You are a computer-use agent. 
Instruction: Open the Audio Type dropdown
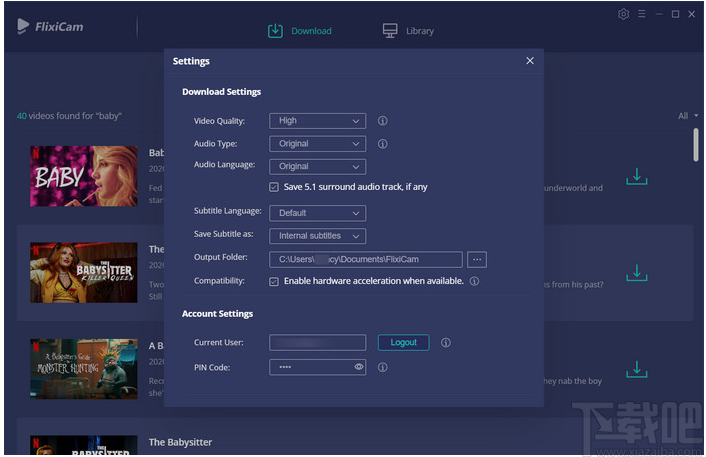coord(317,144)
